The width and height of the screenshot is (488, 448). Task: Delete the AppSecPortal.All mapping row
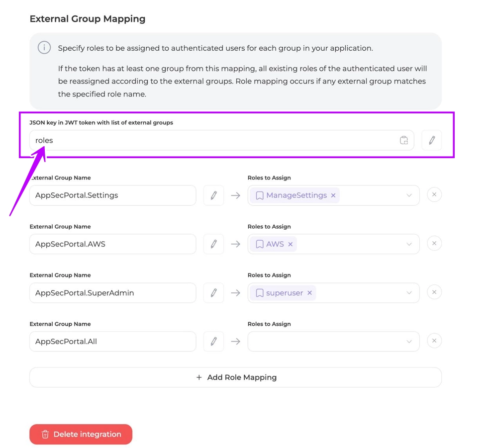tap(434, 341)
